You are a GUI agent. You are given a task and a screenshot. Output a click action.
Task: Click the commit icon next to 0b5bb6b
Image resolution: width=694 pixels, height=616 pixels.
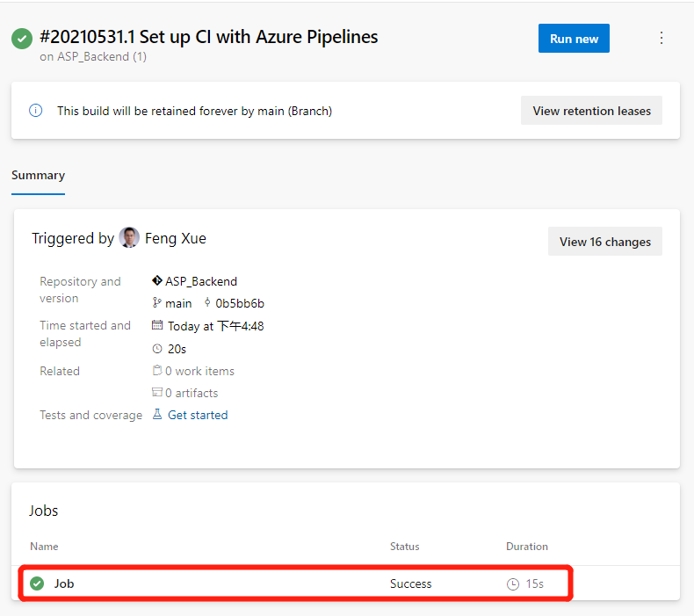[207, 303]
